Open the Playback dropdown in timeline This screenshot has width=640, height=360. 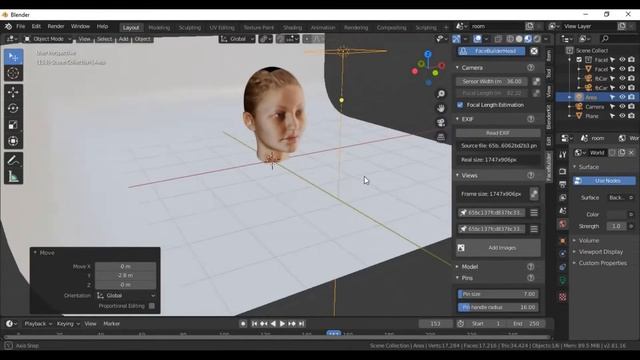(38, 324)
